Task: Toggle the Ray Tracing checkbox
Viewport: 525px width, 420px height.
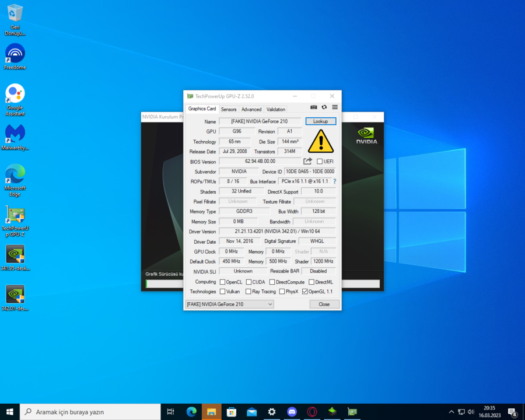Action: tap(248, 292)
